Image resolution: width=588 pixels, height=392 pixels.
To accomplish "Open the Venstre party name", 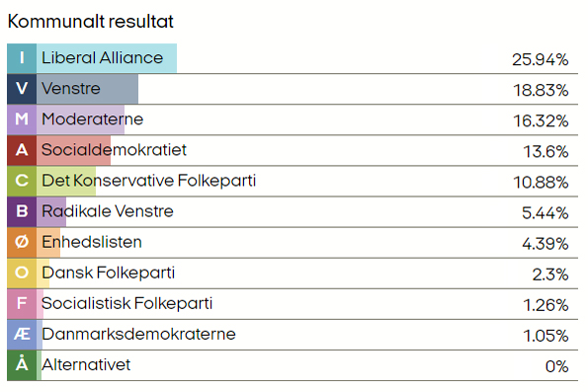I will (x=71, y=89).
